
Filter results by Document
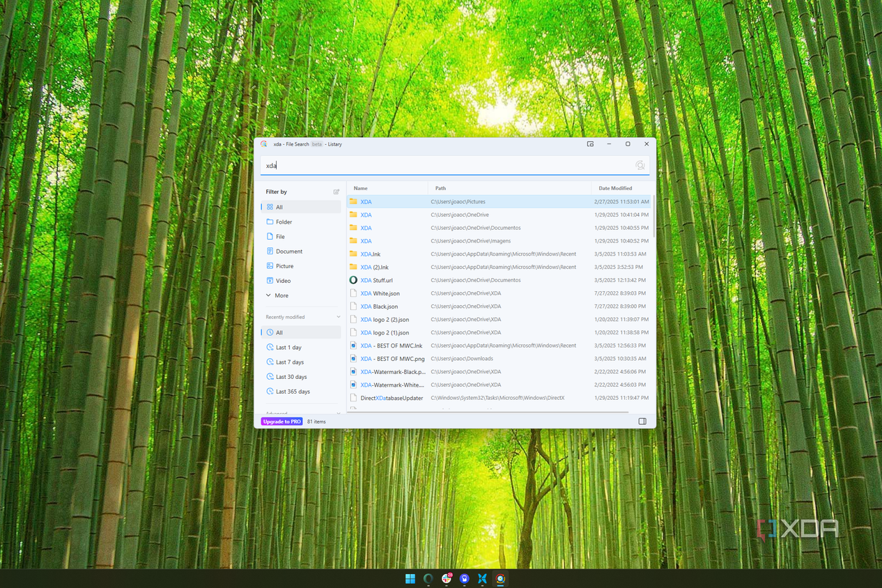coord(302,251)
